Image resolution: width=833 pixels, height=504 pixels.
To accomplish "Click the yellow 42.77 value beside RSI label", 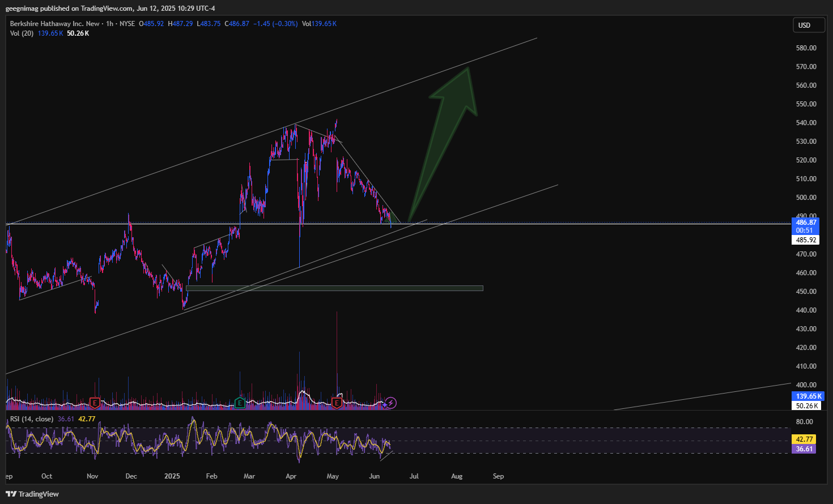I will pos(87,419).
